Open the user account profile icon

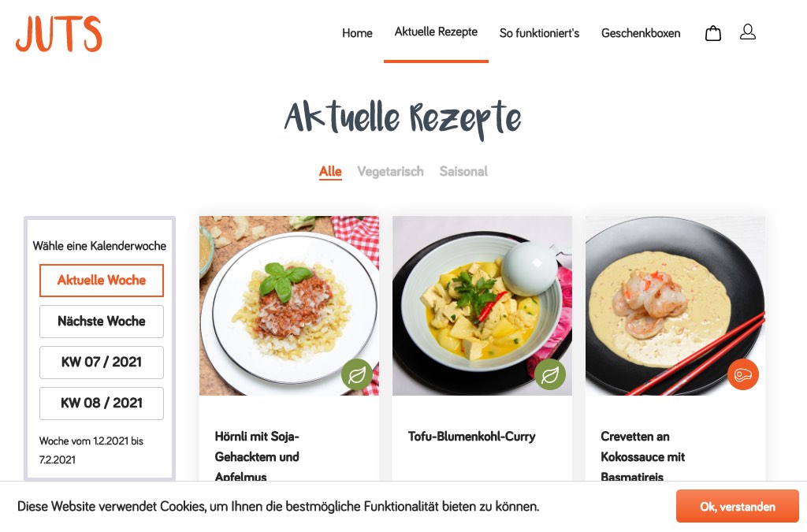pos(748,32)
